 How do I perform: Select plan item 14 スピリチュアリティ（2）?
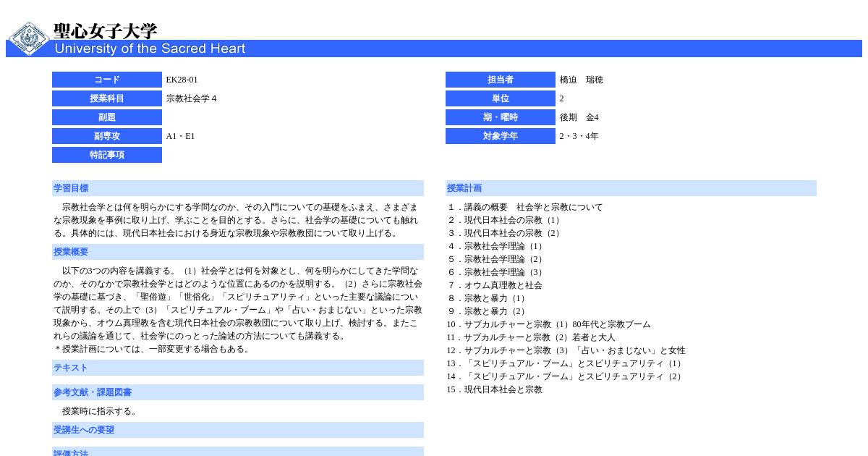[x=566, y=376]
